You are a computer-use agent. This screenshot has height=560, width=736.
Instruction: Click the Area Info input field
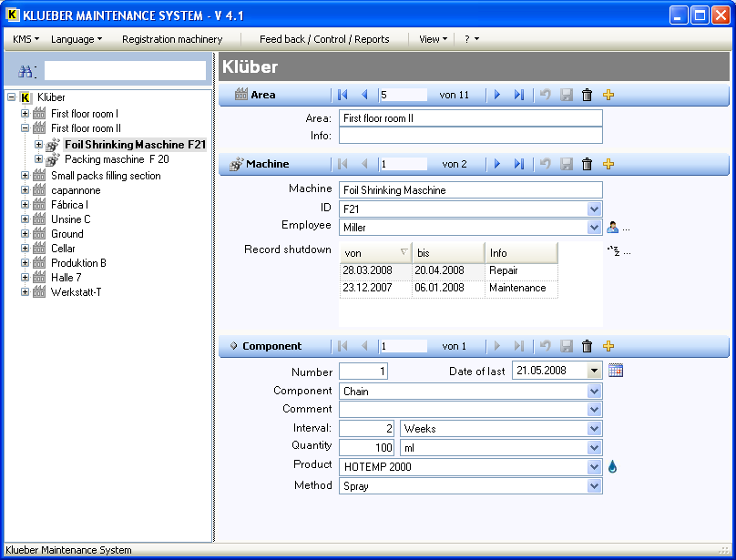click(470, 136)
